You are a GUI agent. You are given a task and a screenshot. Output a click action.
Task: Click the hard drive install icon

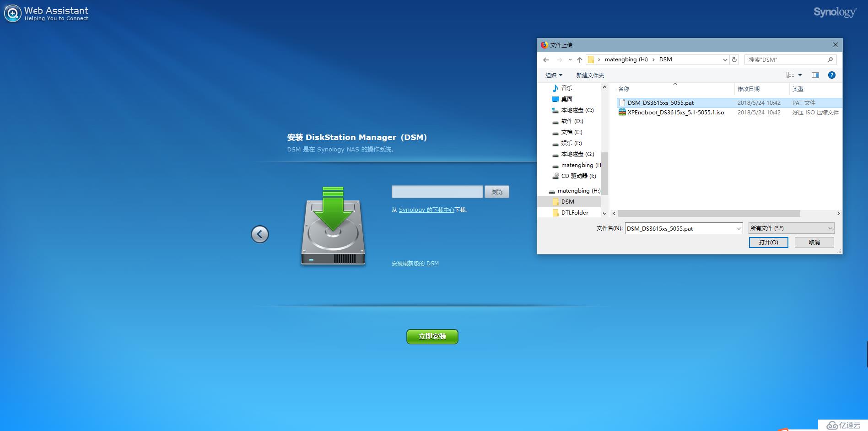333,226
